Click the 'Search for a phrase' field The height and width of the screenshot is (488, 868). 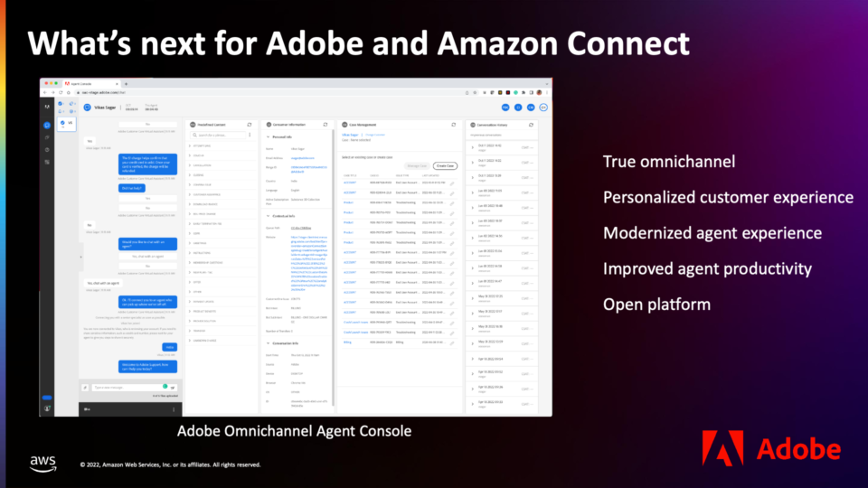[218, 135]
